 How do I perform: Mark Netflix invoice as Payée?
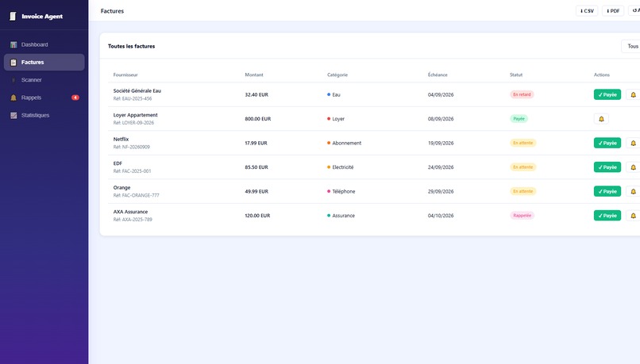(x=607, y=143)
